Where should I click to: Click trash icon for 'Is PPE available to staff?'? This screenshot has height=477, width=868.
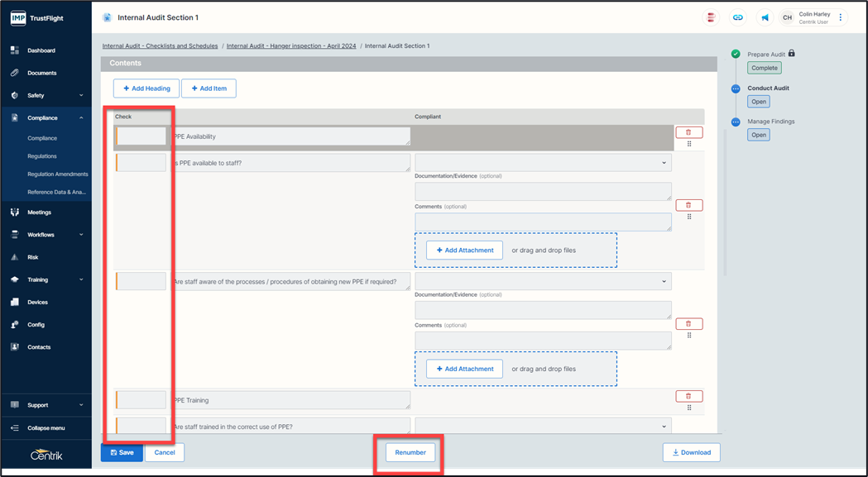[688, 205]
